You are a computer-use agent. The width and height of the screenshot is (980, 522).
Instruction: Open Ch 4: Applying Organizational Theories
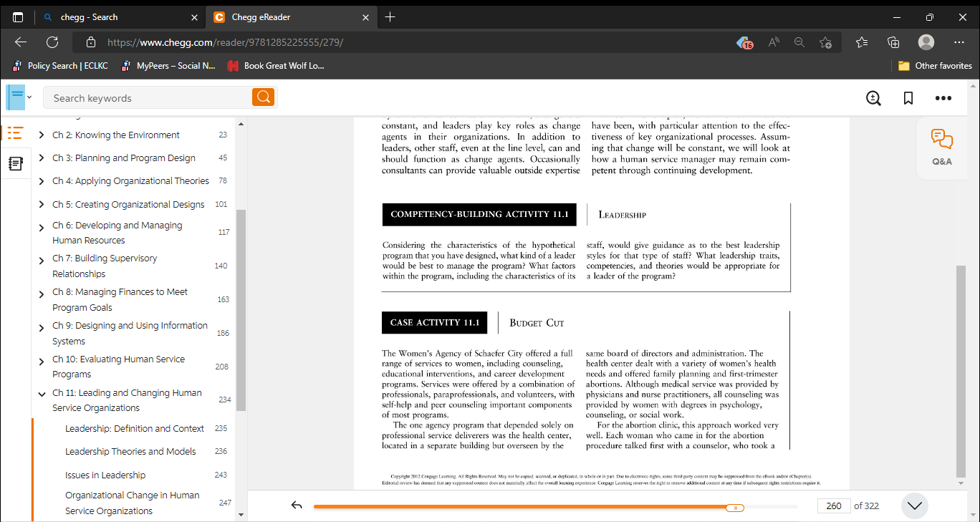pos(131,181)
